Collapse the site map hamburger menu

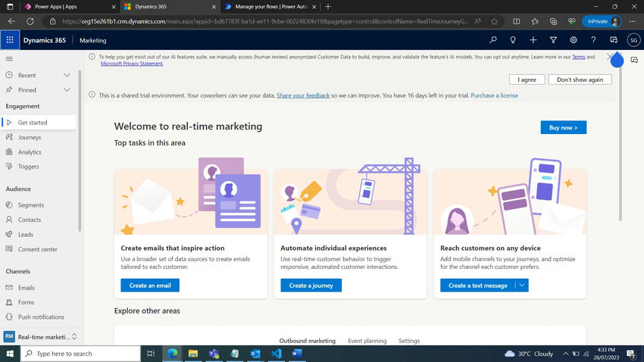(9, 58)
